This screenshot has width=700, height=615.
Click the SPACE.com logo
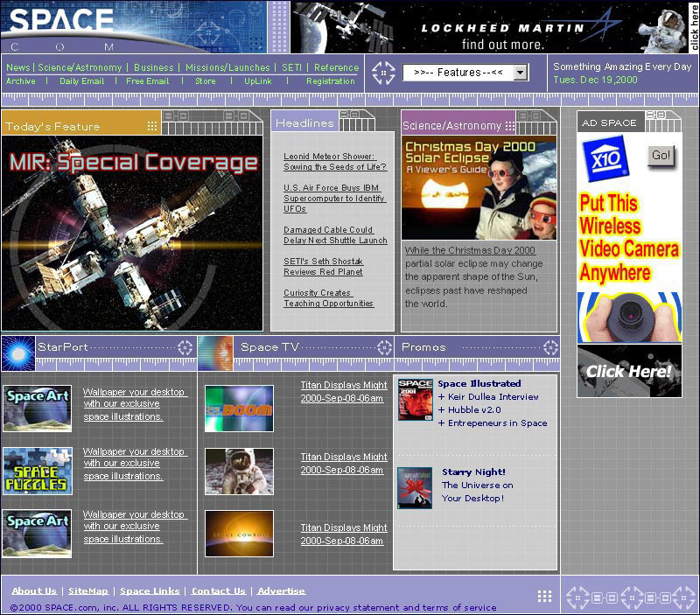coord(61,28)
